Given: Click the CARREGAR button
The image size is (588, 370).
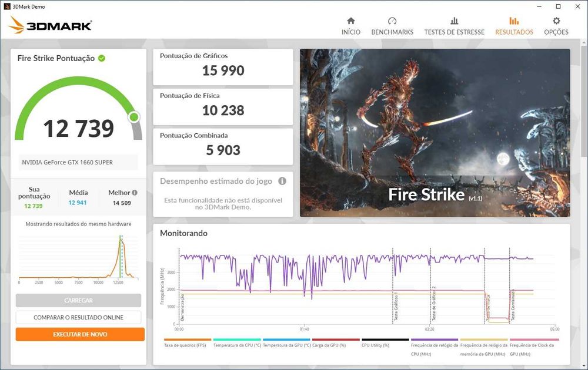Looking at the screenshot, I should [x=78, y=300].
